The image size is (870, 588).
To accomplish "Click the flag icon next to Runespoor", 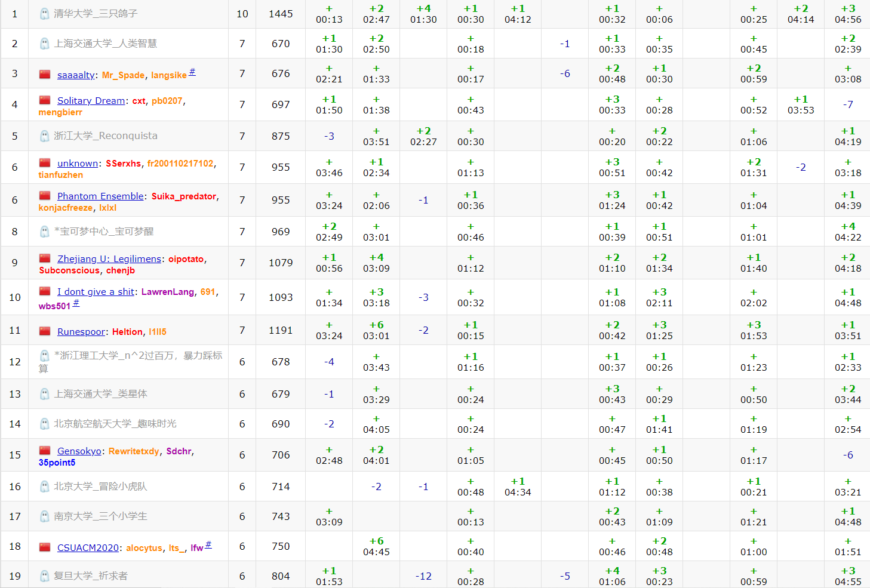I will 45,331.
